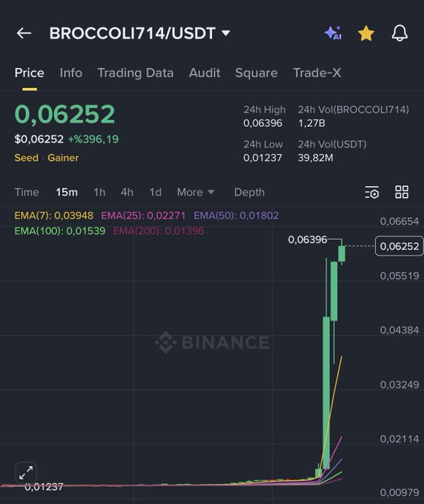
Task: Tap the current price marker 0,06252 on axis
Action: click(x=399, y=246)
